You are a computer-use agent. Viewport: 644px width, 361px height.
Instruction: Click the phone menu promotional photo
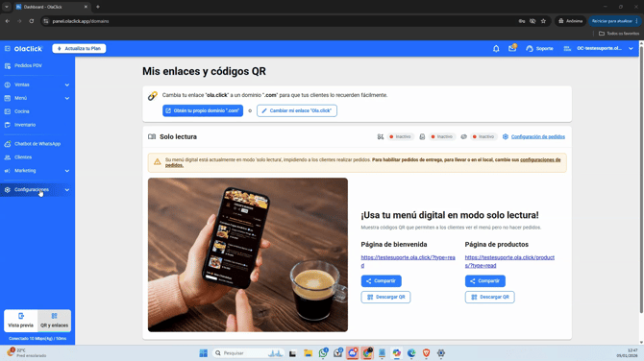click(248, 254)
